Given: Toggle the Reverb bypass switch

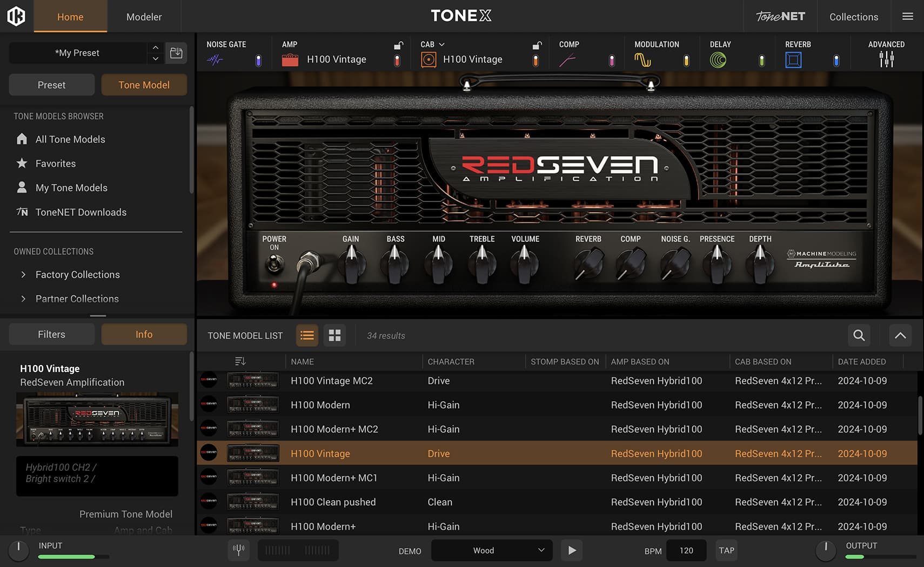Looking at the screenshot, I should click(835, 60).
